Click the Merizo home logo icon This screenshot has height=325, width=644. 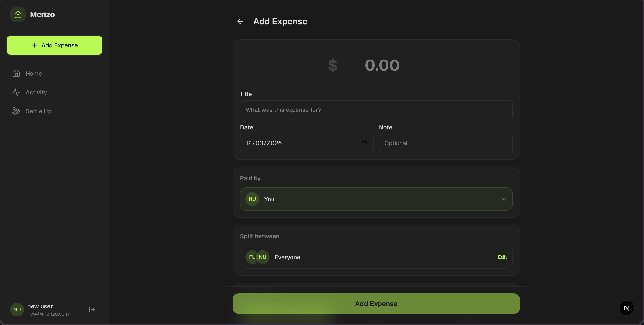(18, 15)
